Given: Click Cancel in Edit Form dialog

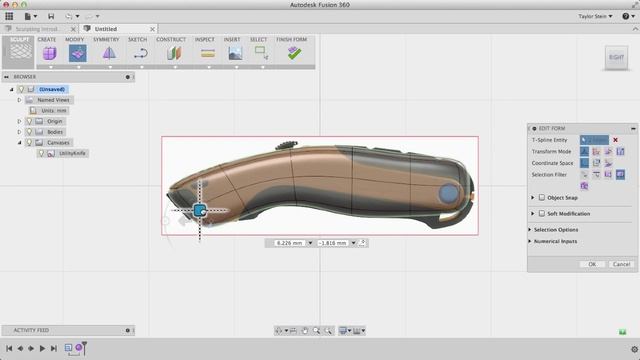Looking at the screenshot, I should (x=621, y=264).
